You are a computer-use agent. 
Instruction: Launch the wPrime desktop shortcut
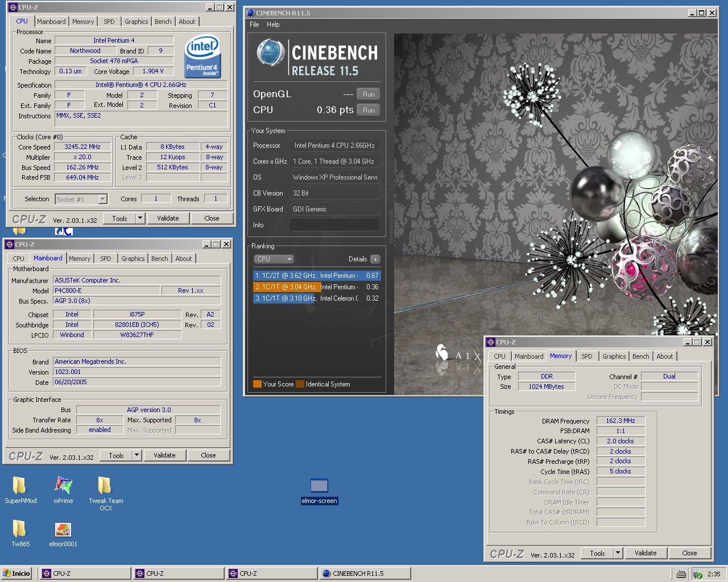tap(63, 490)
